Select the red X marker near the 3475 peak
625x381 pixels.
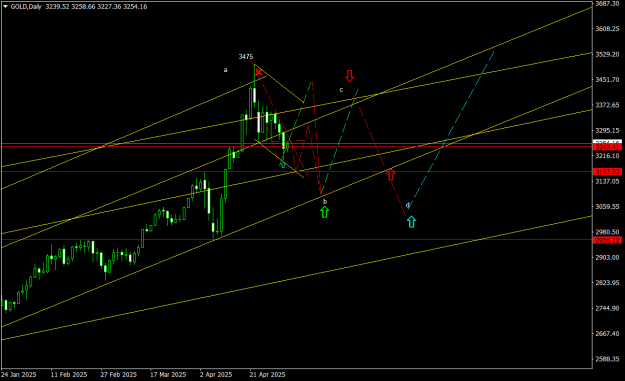coord(259,73)
